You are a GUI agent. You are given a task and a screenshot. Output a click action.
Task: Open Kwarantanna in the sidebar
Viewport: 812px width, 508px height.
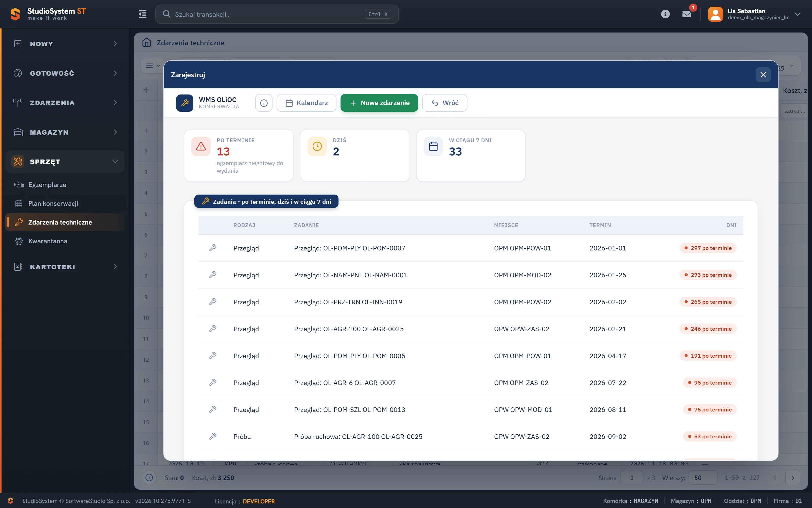(x=65, y=241)
